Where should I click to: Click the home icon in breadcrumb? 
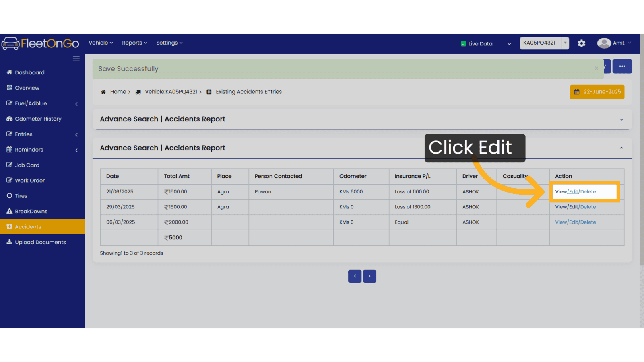pos(103,92)
